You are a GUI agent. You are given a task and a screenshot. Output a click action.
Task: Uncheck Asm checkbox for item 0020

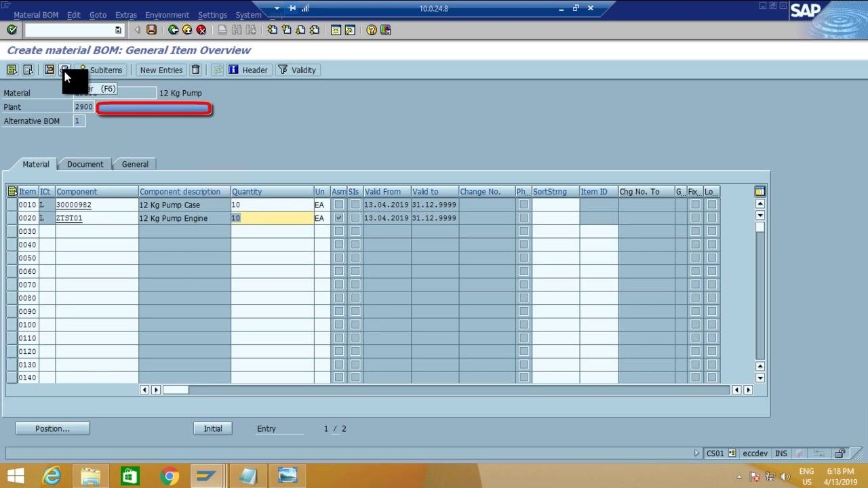pyautogui.click(x=339, y=218)
